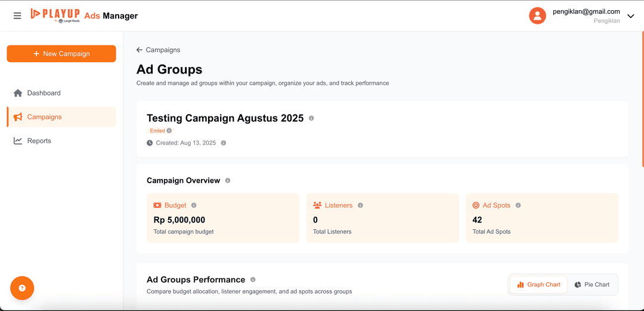Screen dimensions: 644x311
Task: Click the Listeners people icon
Action: point(317,205)
